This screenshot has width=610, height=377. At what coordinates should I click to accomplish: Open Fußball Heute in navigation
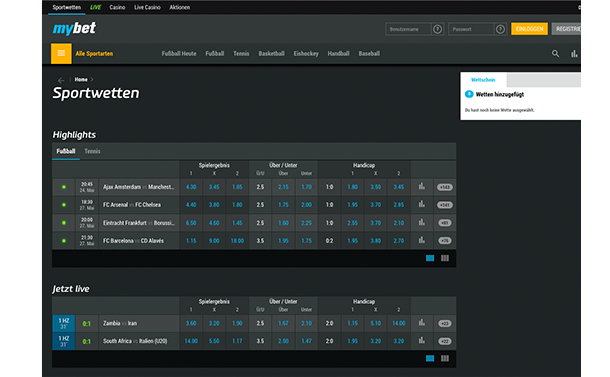pos(179,54)
